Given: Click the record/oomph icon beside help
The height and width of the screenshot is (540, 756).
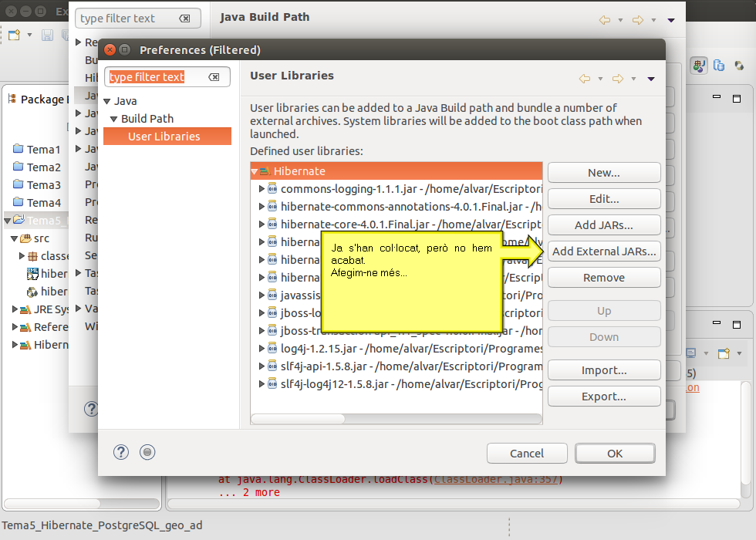Looking at the screenshot, I should click(x=147, y=452).
